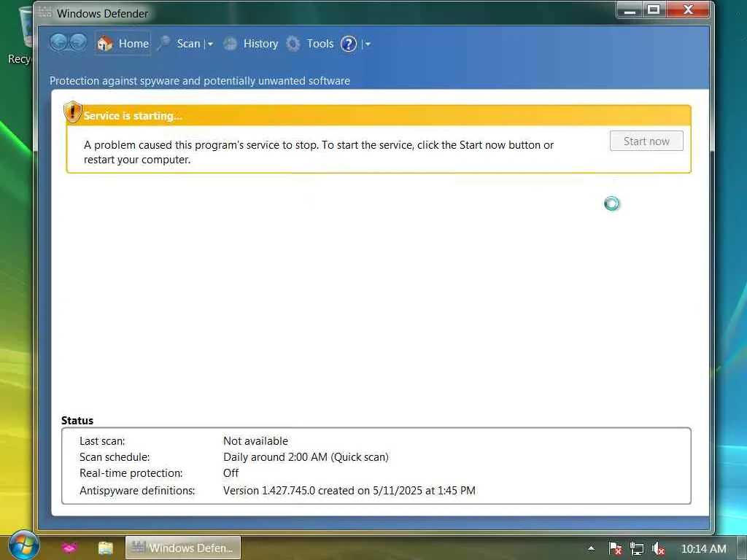
Task: Open the file explorer quick launch icon
Action: (105, 548)
